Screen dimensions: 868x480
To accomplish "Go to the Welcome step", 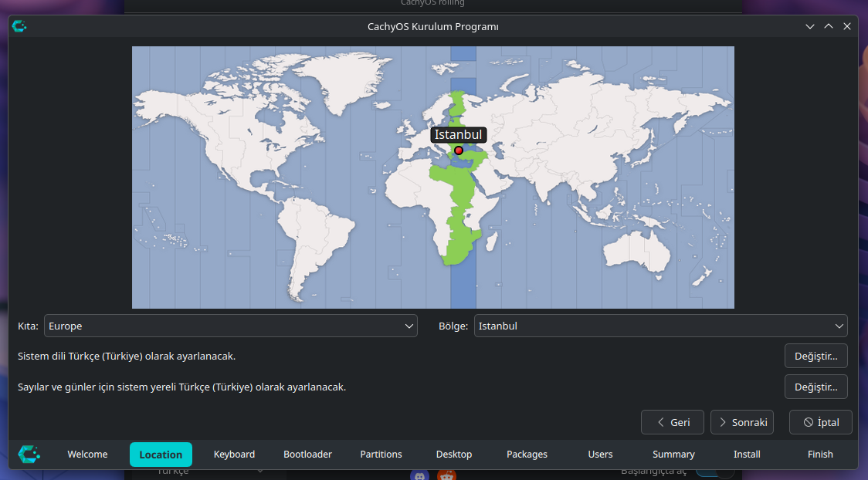I will click(x=87, y=454).
